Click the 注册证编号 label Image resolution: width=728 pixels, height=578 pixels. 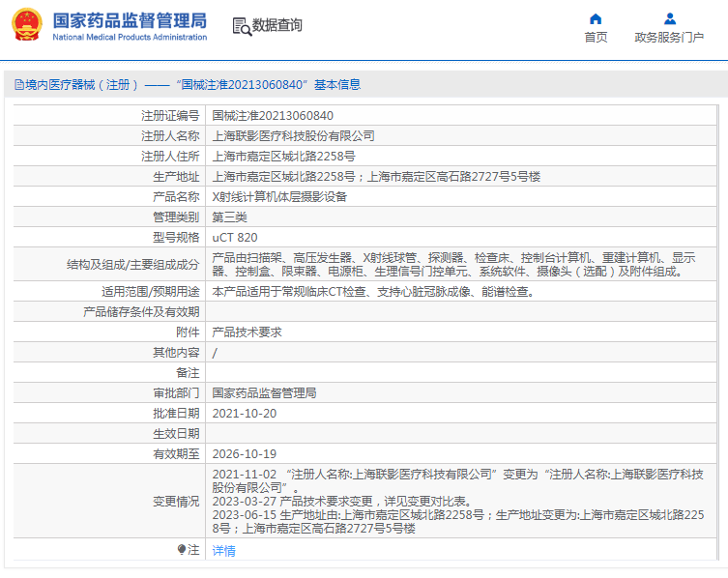coord(170,116)
